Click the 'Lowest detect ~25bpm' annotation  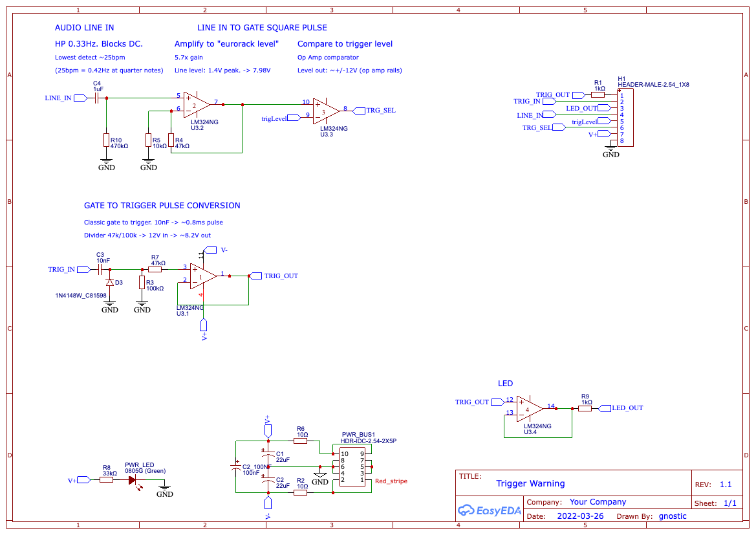click(90, 58)
